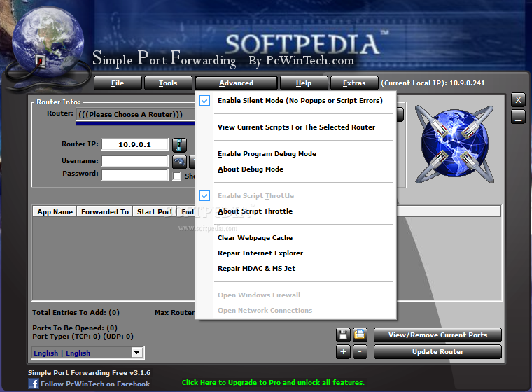Click the earth globe application logo
Image resolution: width=532 pixels, height=392 pixels.
click(x=48, y=43)
